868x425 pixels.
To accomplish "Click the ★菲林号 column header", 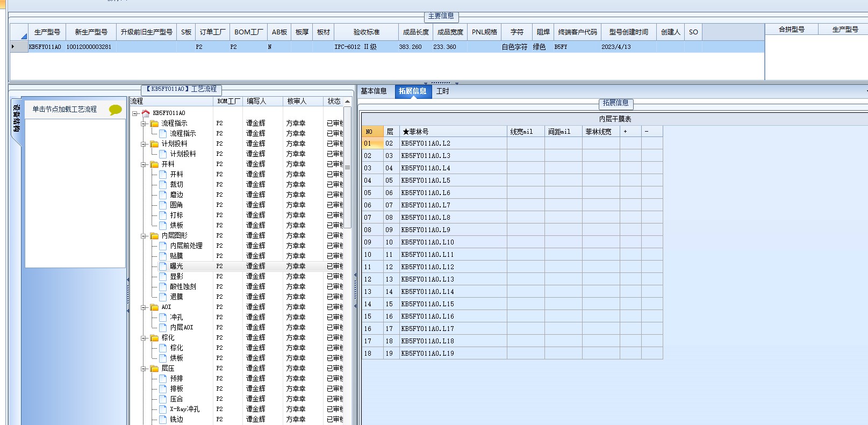I will point(453,132).
